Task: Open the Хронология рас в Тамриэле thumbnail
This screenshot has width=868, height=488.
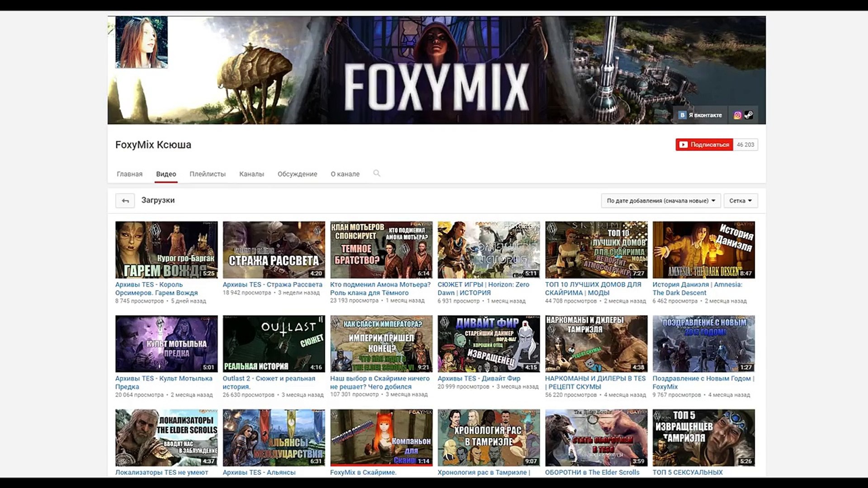Action: [x=489, y=438]
